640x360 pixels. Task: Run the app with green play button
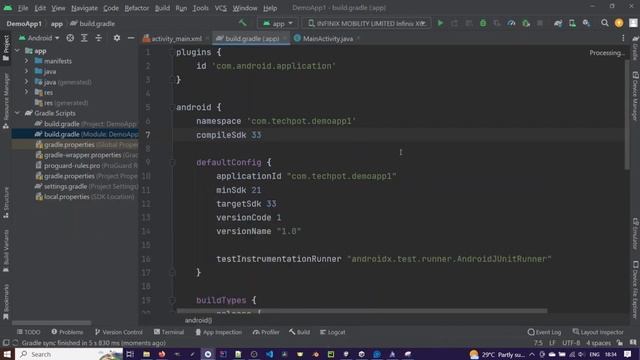point(440,23)
